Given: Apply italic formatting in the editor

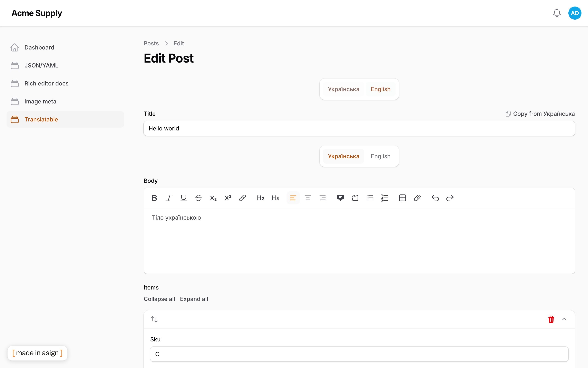Looking at the screenshot, I should click(169, 198).
